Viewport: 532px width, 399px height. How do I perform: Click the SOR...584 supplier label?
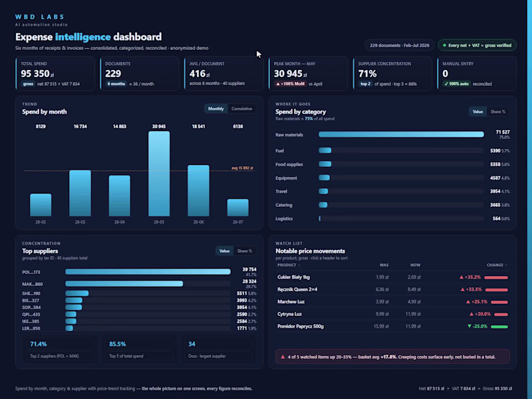[31, 307]
